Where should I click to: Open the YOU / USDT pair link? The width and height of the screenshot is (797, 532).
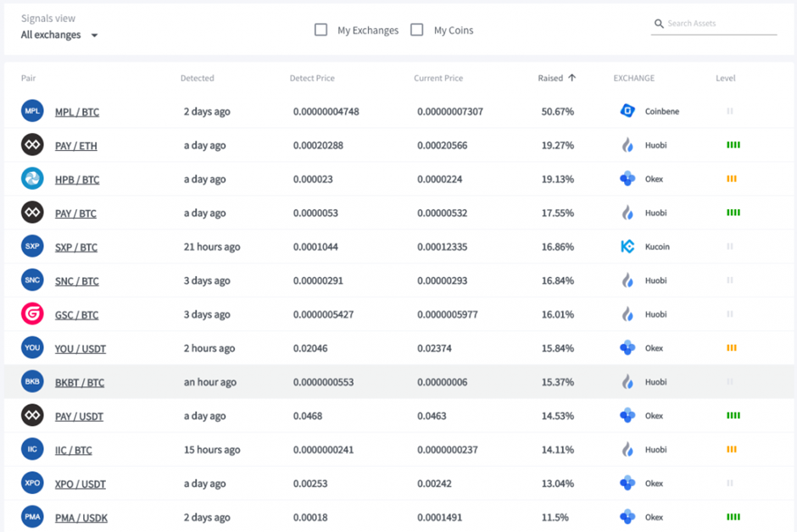tap(81, 349)
